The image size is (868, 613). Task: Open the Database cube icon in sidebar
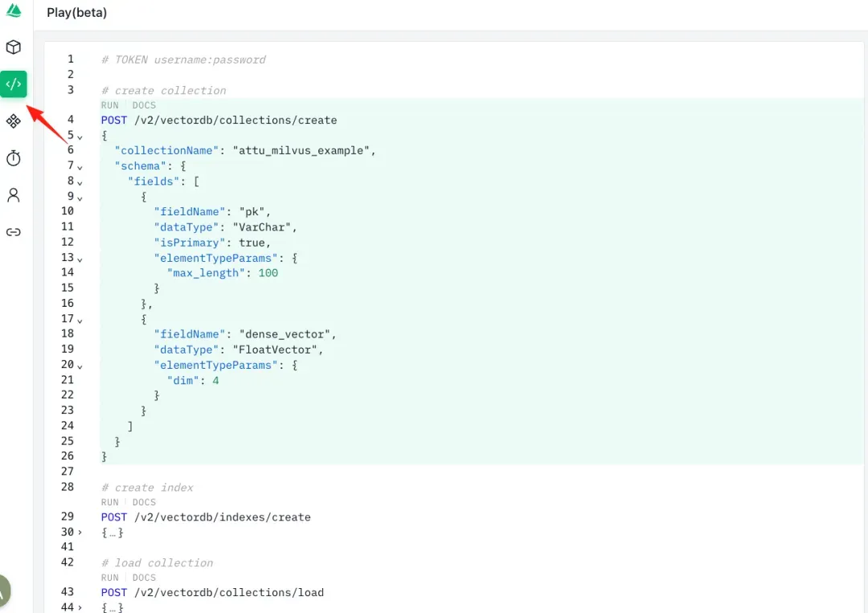pyautogui.click(x=13, y=47)
